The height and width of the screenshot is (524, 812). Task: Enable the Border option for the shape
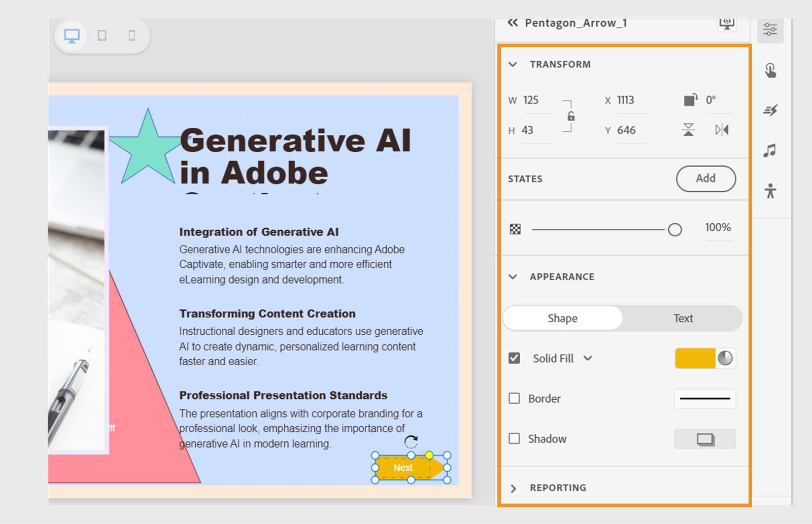[x=514, y=399]
